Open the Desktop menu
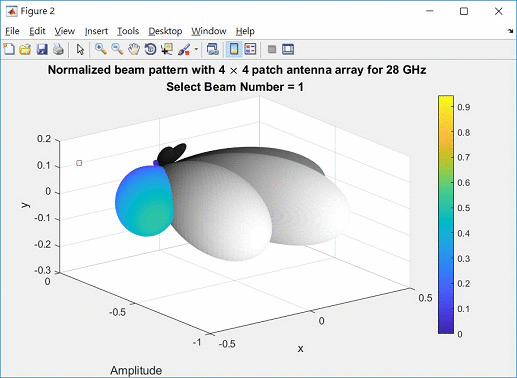 point(165,31)
